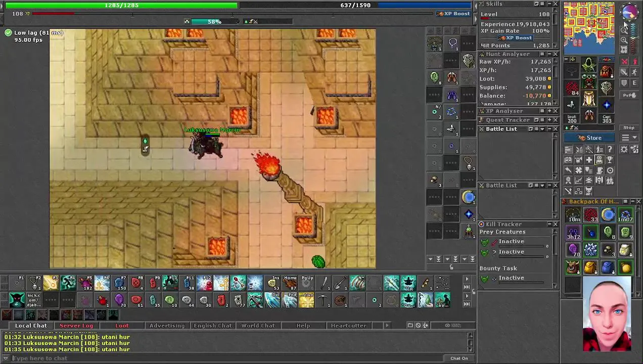Collapse the Skills panel
This screenshot has height=364, width=643.
[x=548, y=4]
